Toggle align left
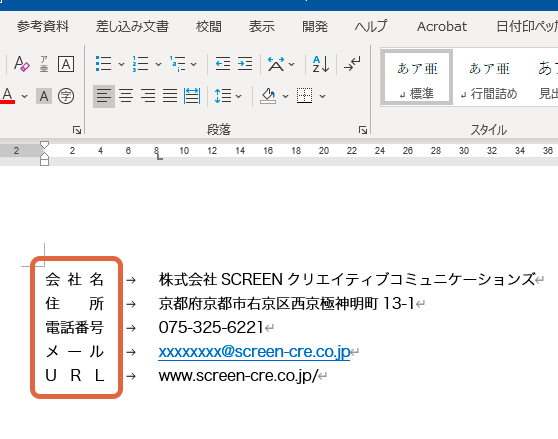The height and width of the screenshot is (439, 558). (x=104, y=96)
